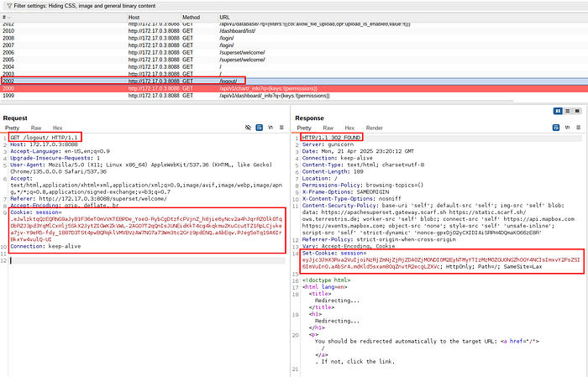Click the Date header in response

coord(358,151)
